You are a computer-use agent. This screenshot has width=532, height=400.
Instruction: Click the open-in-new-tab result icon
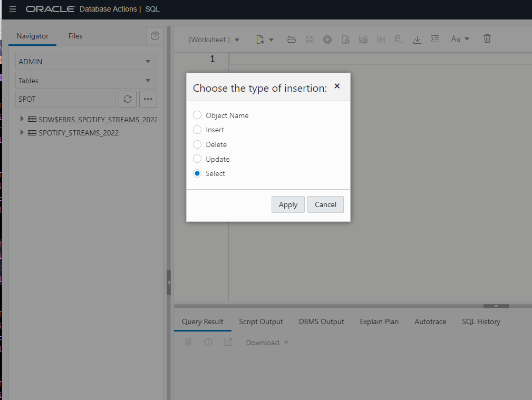tap(228, 343)
